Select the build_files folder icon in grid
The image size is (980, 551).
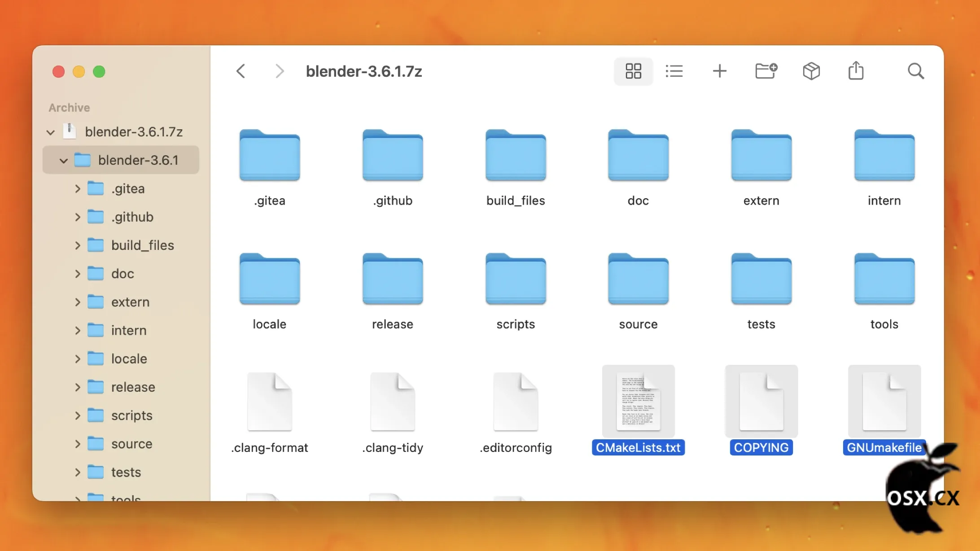pyautogui.click(x=516, y=156)
